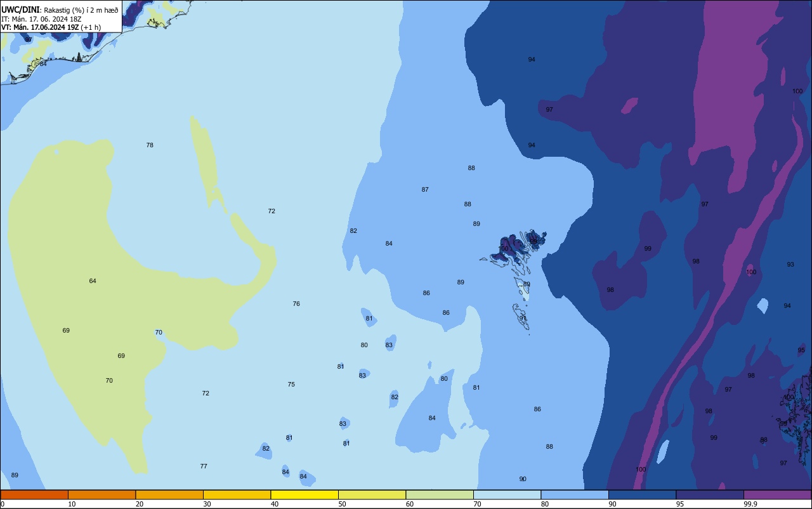Image resolution: width=812 pixels, height=509 pixels.
Task: Click the legend tick label '20'
Action: [140, 504]
